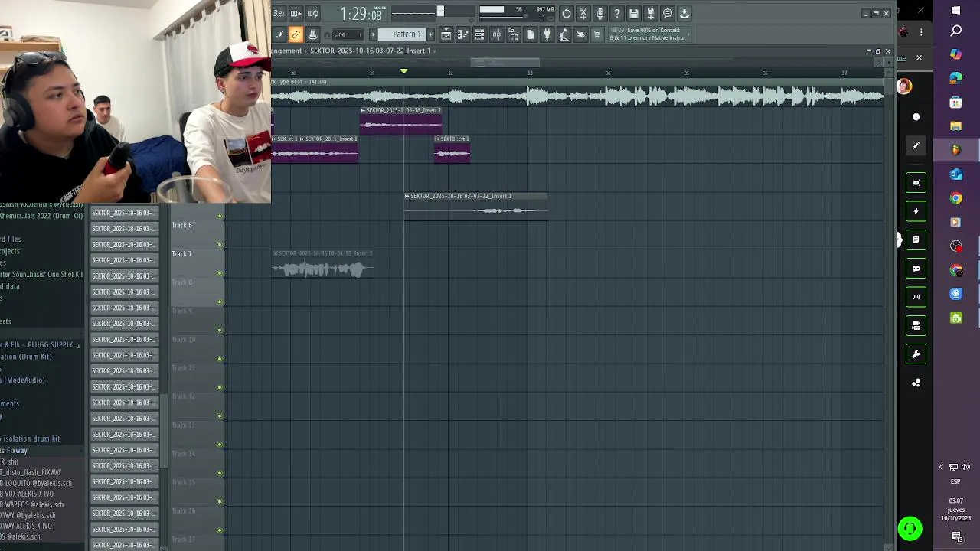This screenshot has height=551, width=980.
Task: Open the channel rack icon
Action: coord(479,34)
